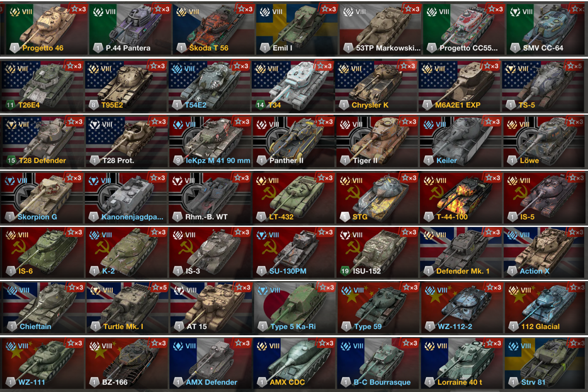Click the x5 bonus star on Turtle Mk. I
The width and height of the screenshot is (588, 392).
pos(159,287)
